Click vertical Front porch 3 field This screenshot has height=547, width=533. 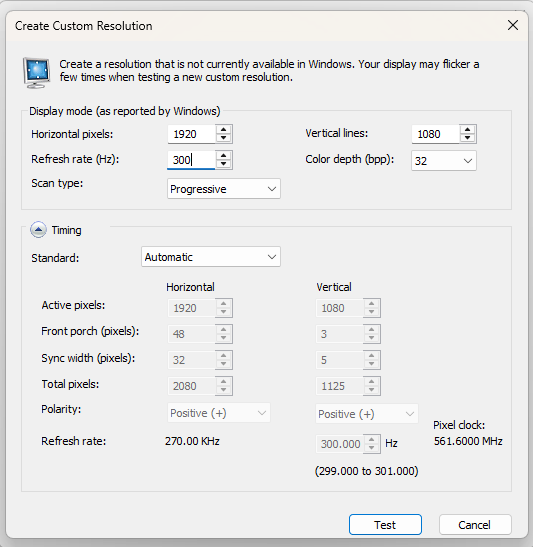point(339,334)
